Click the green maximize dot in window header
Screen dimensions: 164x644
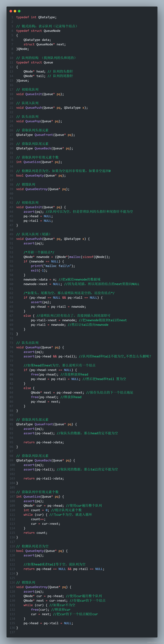[x=19, y=11]
